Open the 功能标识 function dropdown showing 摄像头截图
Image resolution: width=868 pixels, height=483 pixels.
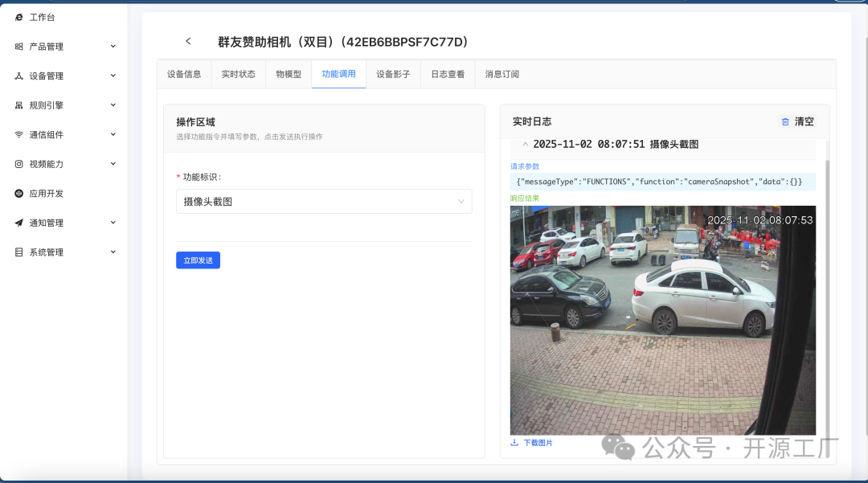point(323,201)
